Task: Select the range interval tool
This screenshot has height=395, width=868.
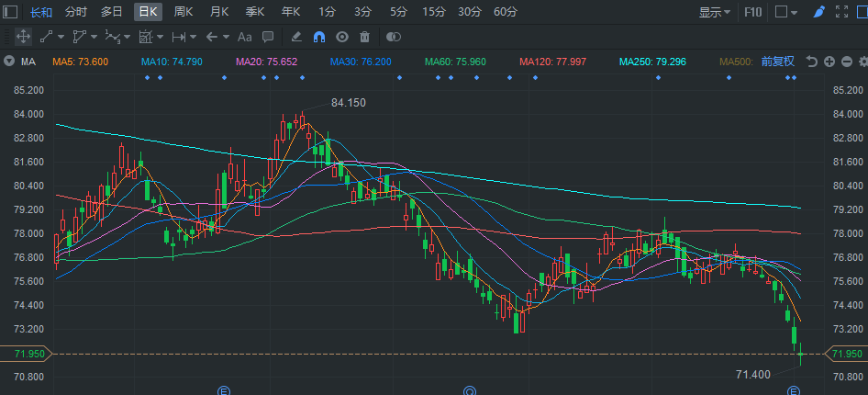Action: click(179, 37)
